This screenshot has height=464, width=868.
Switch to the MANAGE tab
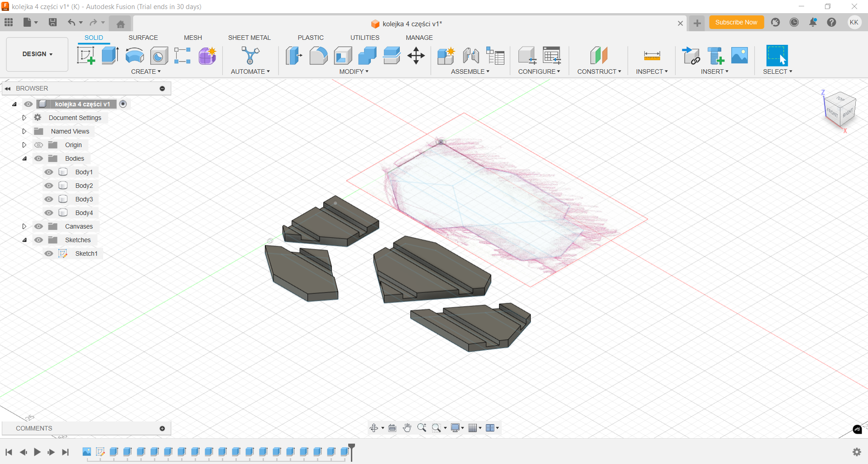[419, 38]
